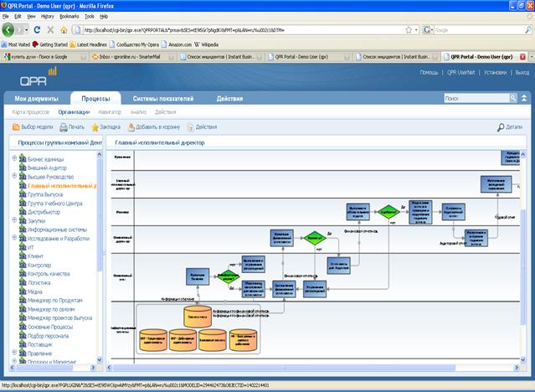Screen dimensions: 535x392
Task: Click Добавить в корзину toolbar button
Action: [154, 127]
